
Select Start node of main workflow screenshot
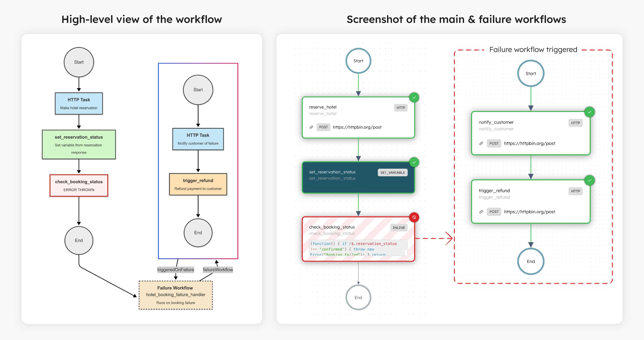point(358,61)
